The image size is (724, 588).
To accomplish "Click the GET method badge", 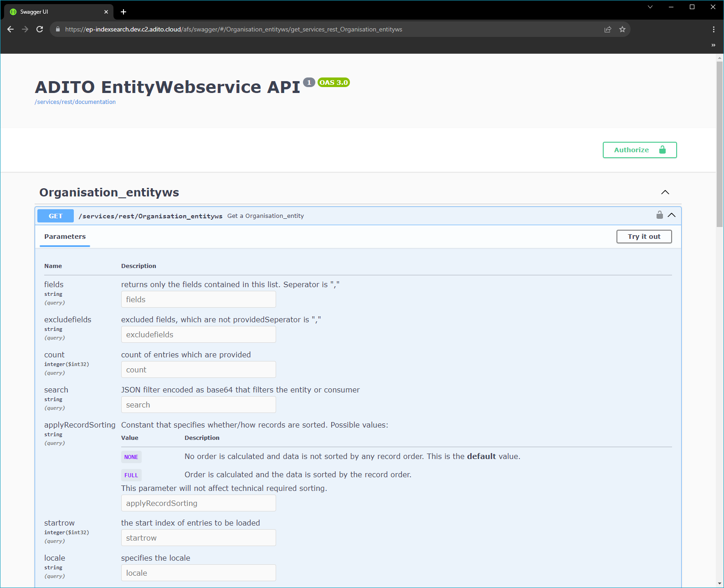I will [x=56, y=216].
